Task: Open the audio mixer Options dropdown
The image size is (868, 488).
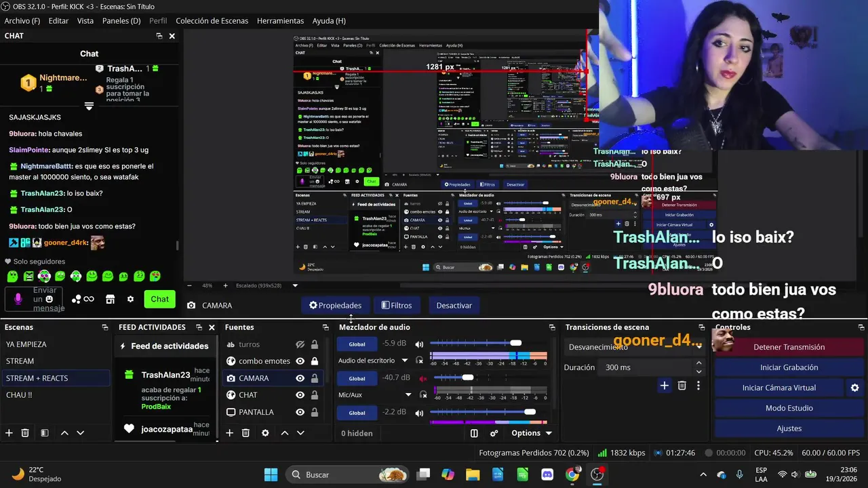Action: coord(532,433)
